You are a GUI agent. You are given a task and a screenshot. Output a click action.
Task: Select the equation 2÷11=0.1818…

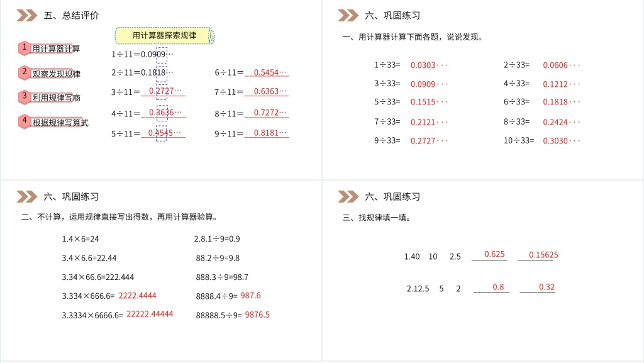[x=142, y=73]
